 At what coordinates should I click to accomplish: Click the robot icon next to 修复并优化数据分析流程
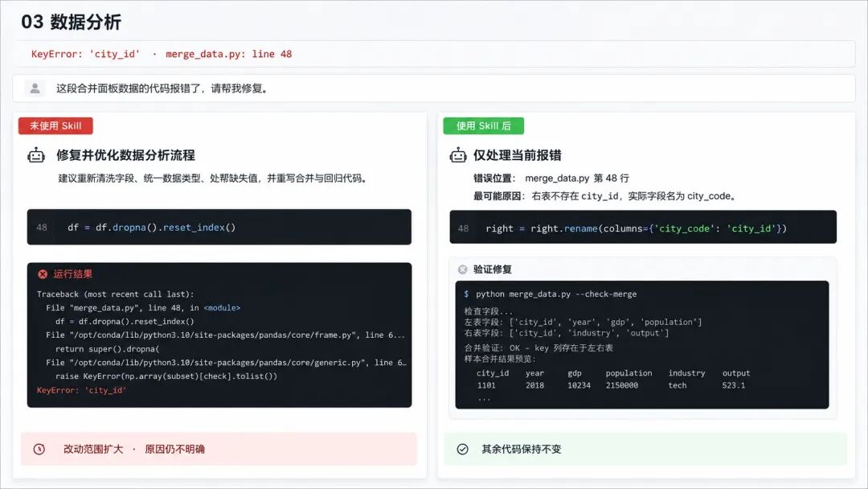pyautogui.click(x=36, y=155)
